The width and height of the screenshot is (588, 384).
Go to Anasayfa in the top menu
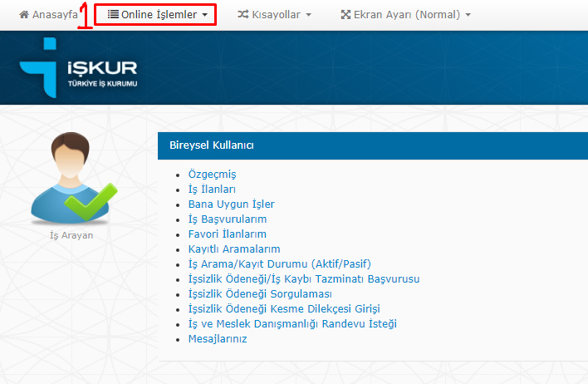click(x=55, y=15)
